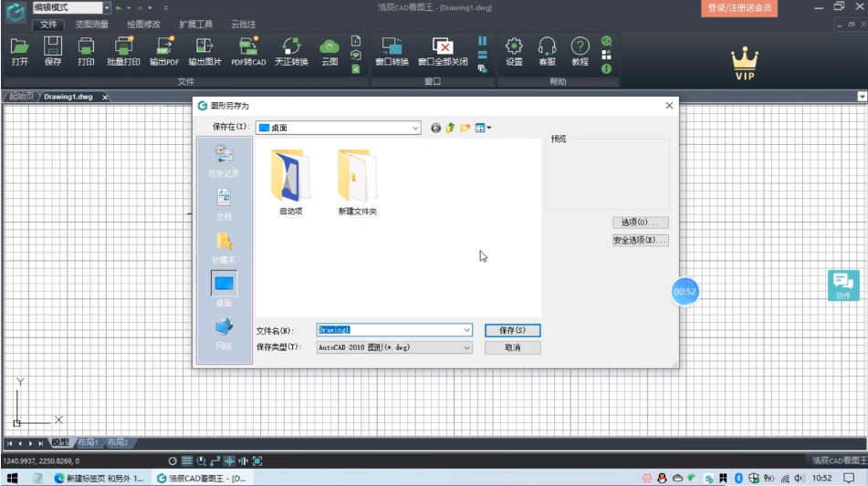Select 桌面 in dialog sidebar
This screenshot has height=486, width=868.
click(x=224, y=289)
